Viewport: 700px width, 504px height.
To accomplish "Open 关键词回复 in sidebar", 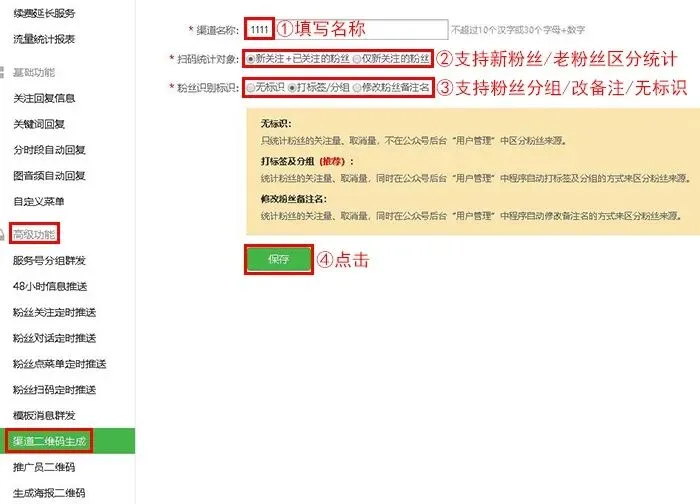I will coord(39,124).
